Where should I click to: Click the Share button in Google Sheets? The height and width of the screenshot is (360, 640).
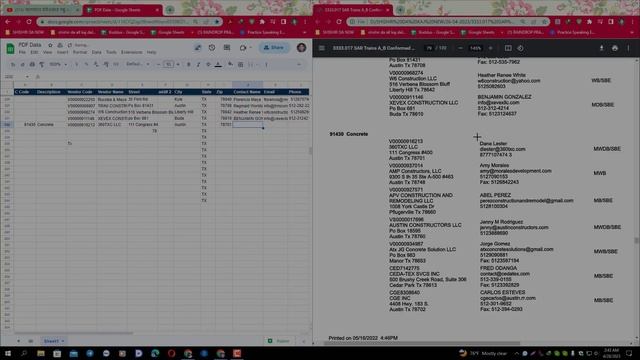274,48
